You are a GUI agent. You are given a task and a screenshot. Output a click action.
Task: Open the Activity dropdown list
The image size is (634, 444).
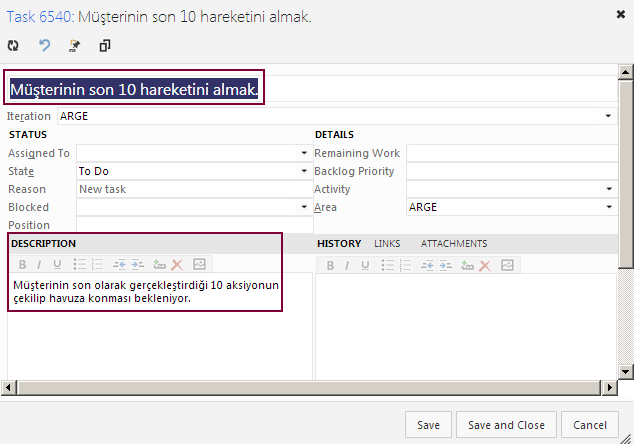[x=608, y=189]
